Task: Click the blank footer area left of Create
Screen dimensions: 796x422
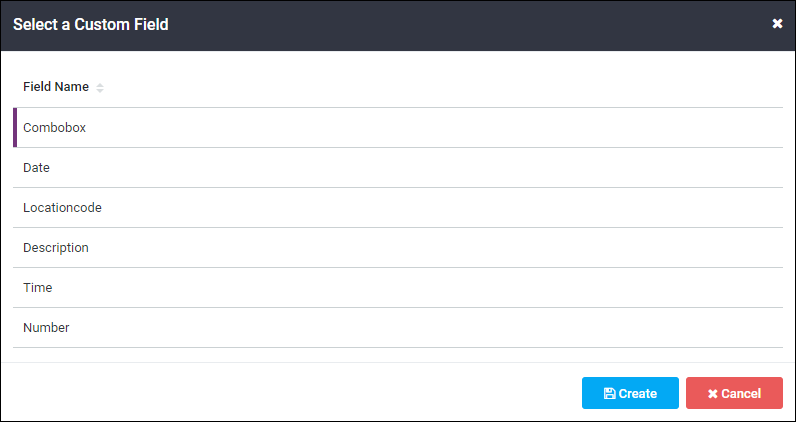Action: 291,393
